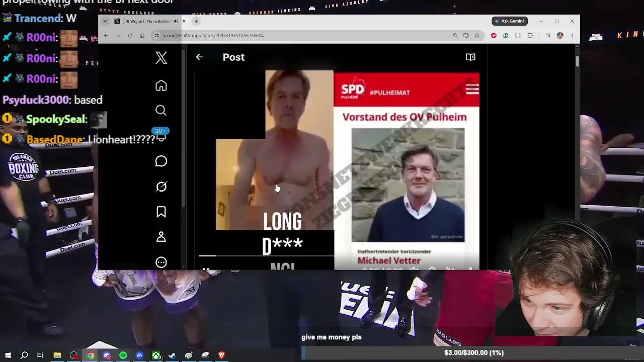The height and width of the screenshot is (362, 644).
Task: Click the "Post" heading text
Action: (233, 57)
